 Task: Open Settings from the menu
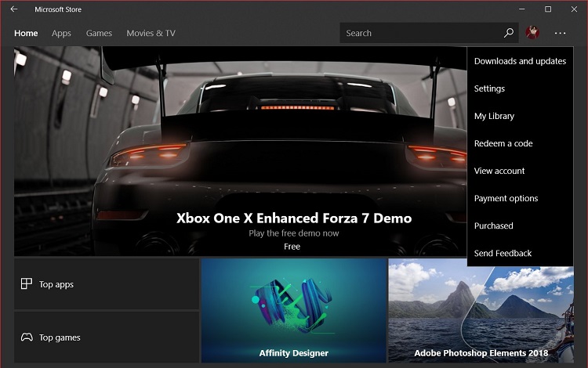point(520,88)
